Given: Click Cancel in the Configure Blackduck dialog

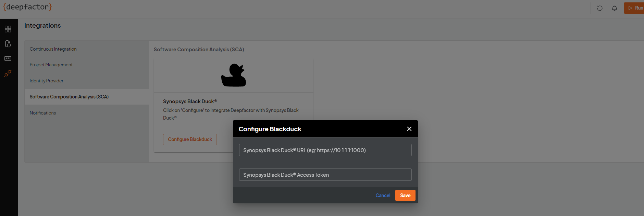Looking at the screenshot, I should tap(383, 195).
